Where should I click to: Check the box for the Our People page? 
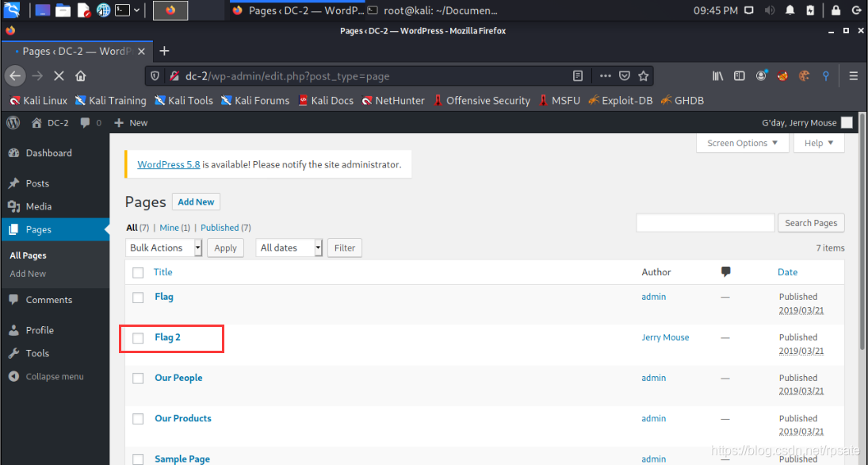pos(138,379)
